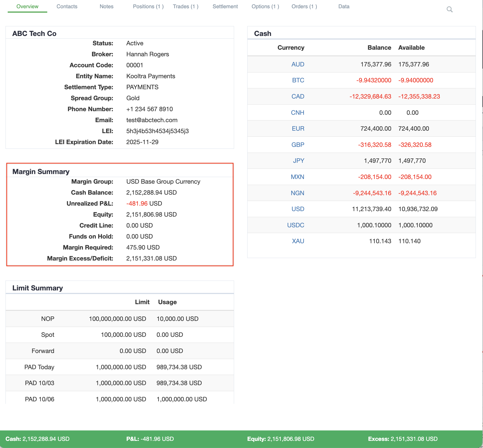View the Options (1) tab
Viewport: 483px width, 448px height.
[265, 7]
